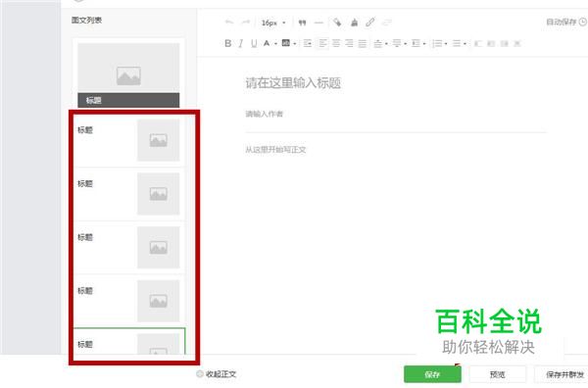This screenshot has height=388, width=588.
Task: Toggle the 收起正文 circle option
Action: pos(200,373)
